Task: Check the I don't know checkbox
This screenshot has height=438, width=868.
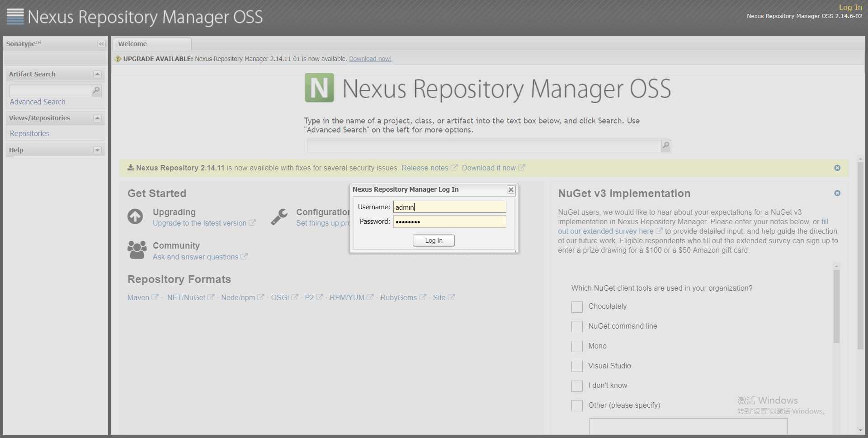Action: pos(577,386)
